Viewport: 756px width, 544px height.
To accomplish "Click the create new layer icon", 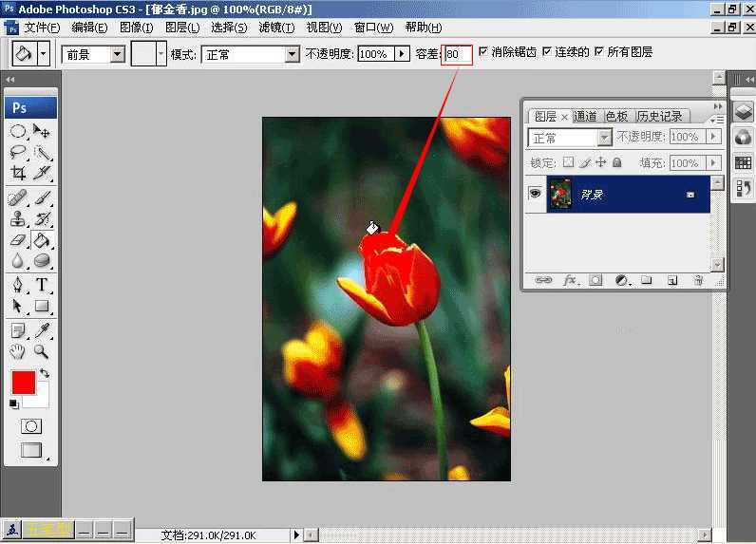I will click(x=671, y=281).
